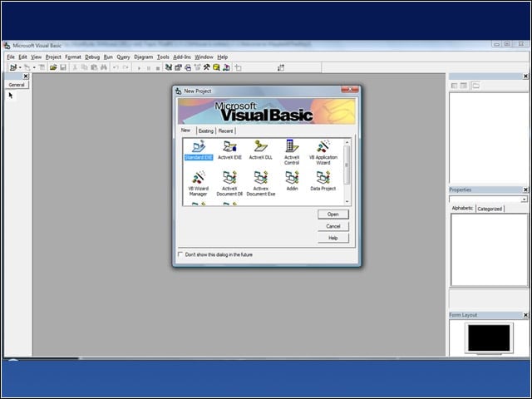The image size is (532, 399).
Task: Select the ActiveX DLL project type
Action: [x=260, y=150]
